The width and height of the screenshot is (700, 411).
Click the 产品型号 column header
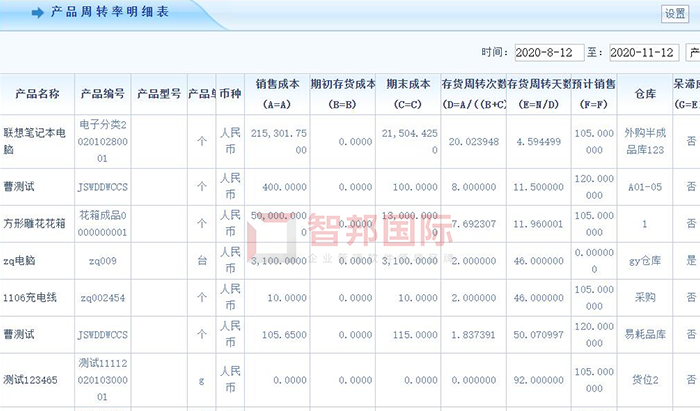159,94
